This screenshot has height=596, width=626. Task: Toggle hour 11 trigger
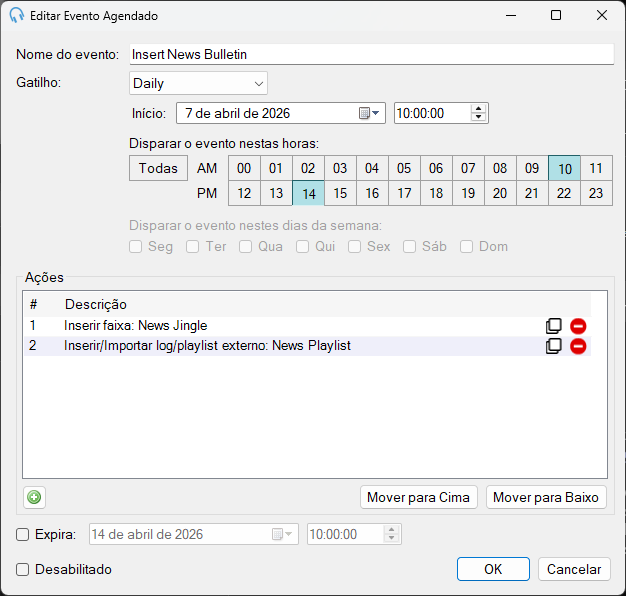click(x=596, y=168)
